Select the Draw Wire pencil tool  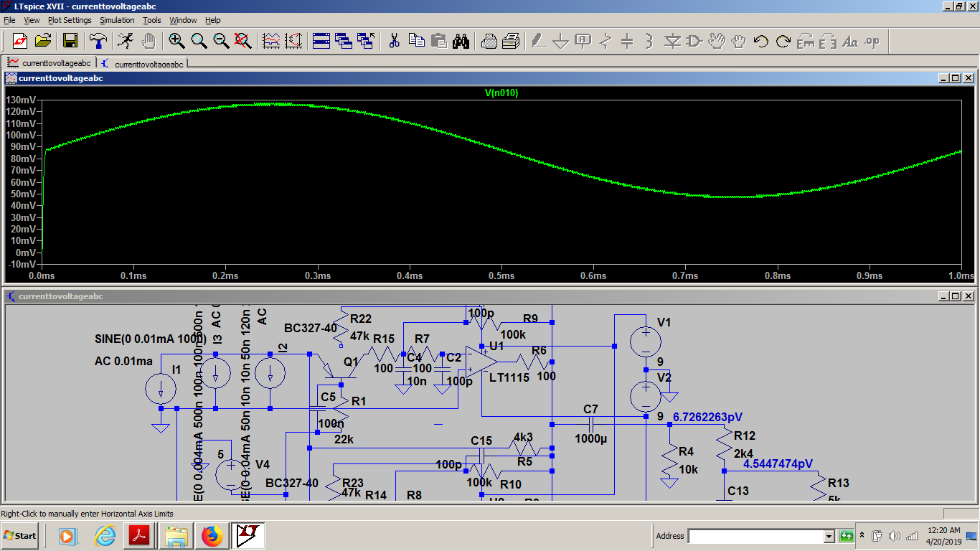(x=539, y=41)
